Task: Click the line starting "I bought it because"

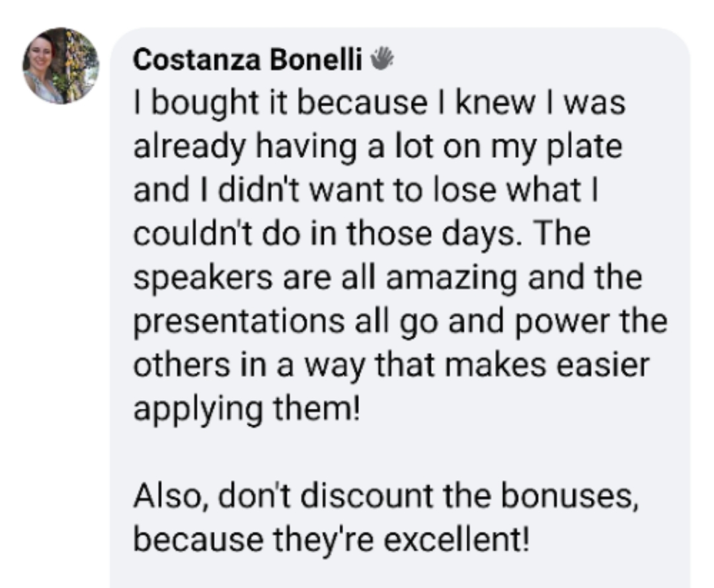Action: tap(379, 104)
